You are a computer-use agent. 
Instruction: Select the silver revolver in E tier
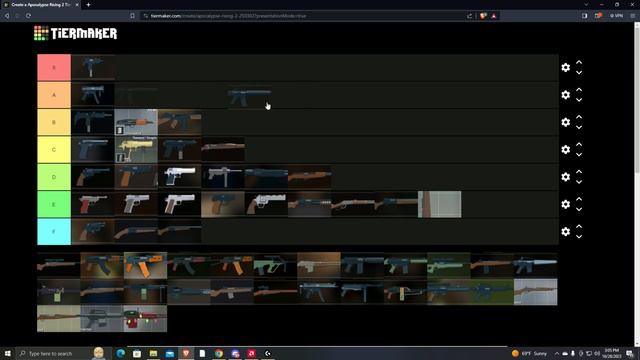tap(266, 204)
